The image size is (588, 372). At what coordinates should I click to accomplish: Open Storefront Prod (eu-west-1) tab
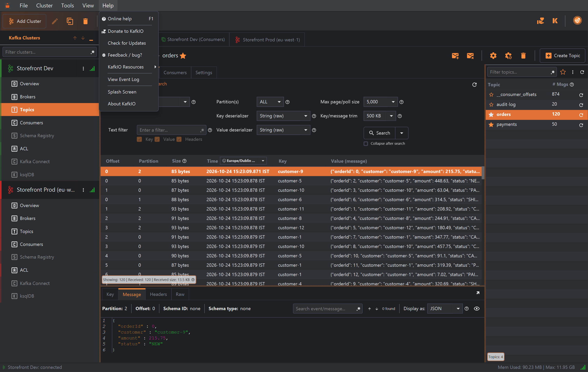point(267,40)
